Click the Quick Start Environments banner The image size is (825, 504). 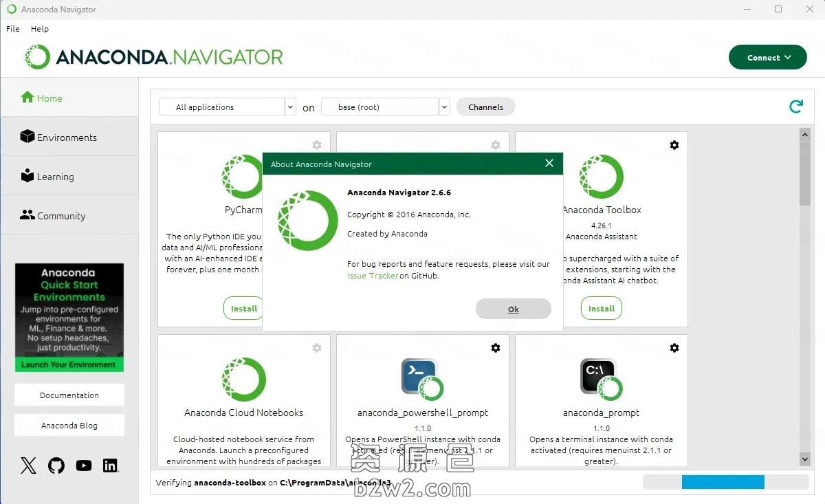click(69, 318)
